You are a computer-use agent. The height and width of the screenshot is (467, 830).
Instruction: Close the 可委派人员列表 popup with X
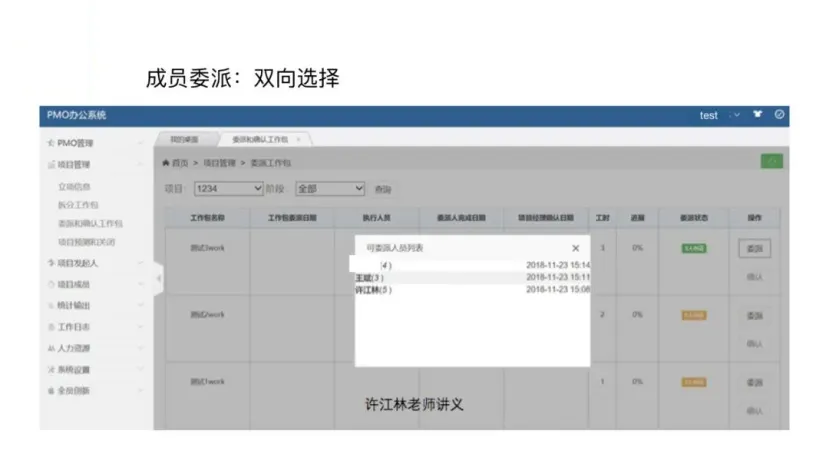tap(575, 248)
